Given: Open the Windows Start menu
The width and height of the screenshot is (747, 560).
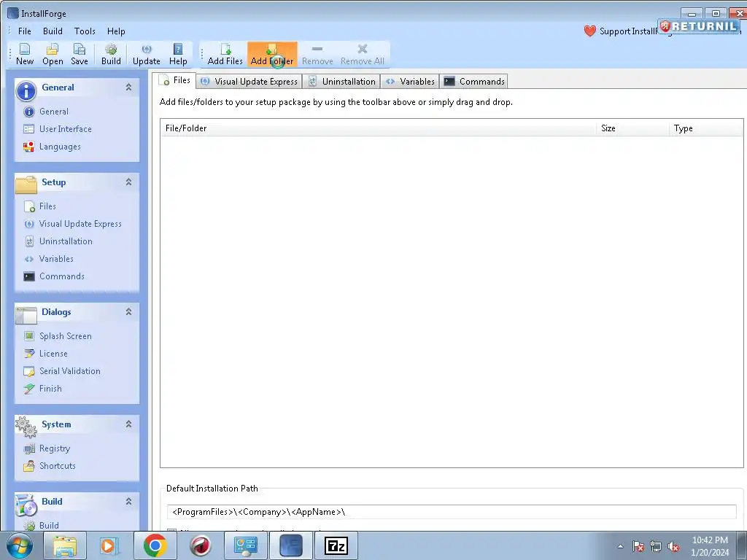Looking at the screenshot, I should coord(20,545).
